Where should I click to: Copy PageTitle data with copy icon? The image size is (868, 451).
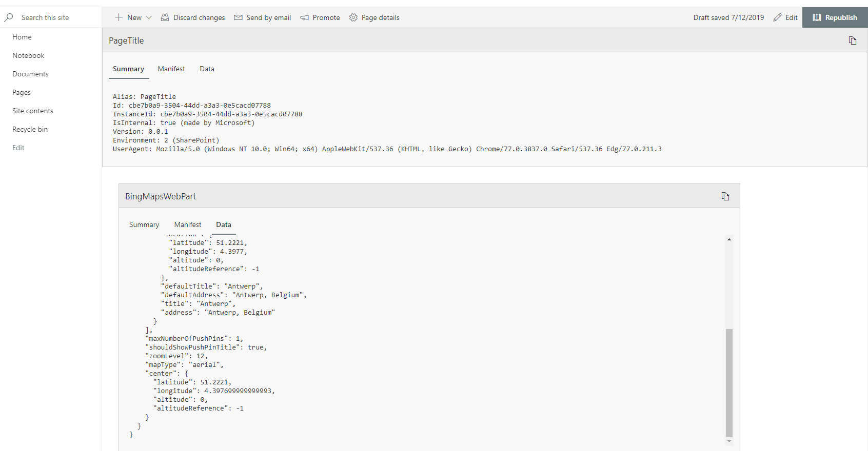[852, 40]
